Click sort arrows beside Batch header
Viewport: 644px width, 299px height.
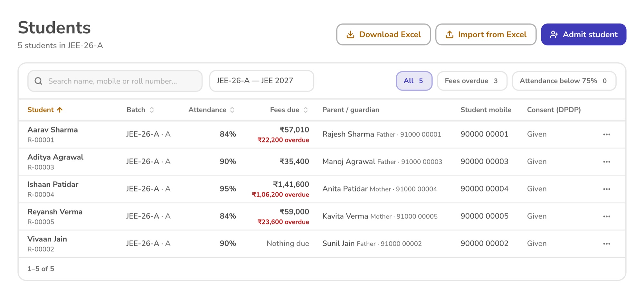pos(152,110)
